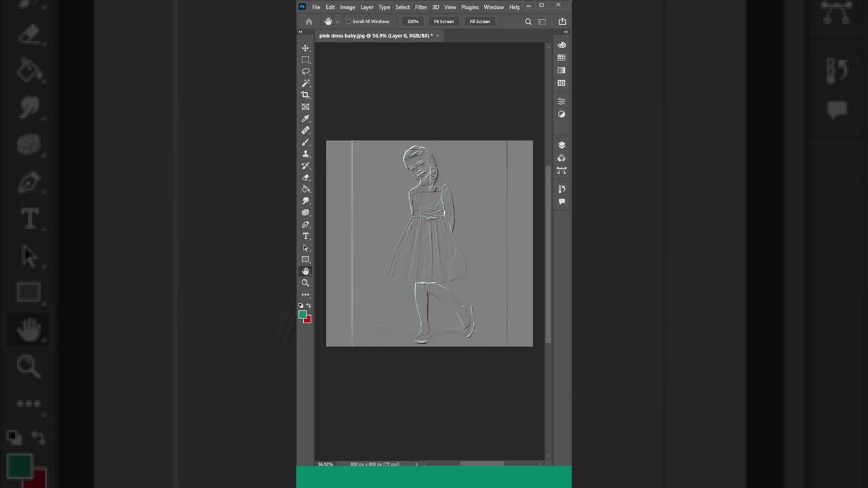Select the Pen tool

point(305,224)
